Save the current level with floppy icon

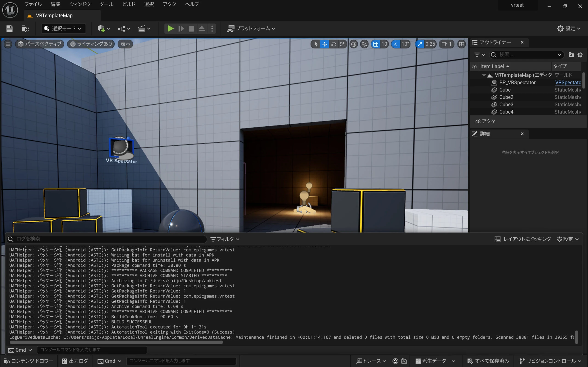9,29
